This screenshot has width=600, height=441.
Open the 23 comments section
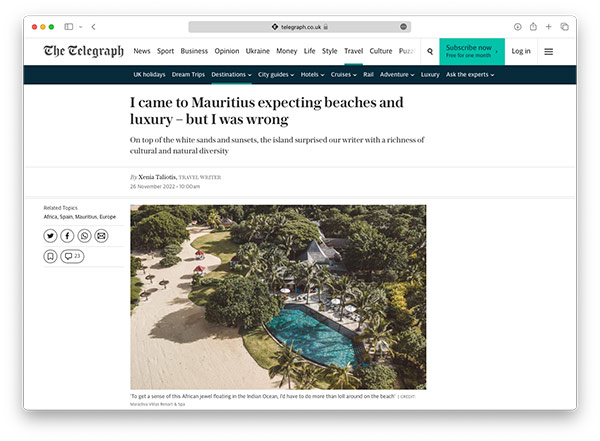click(x=72, y=256)
